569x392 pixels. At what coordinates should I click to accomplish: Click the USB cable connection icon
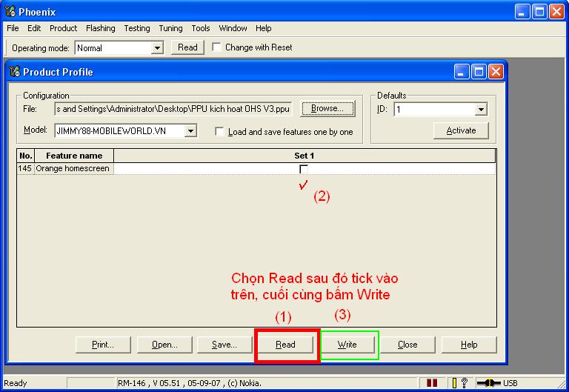pos(490,383)
